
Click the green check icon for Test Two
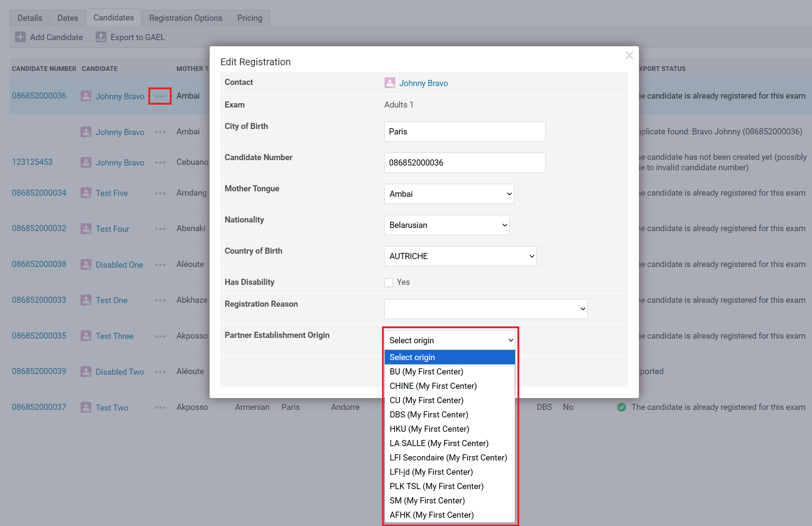click(621, 407)
